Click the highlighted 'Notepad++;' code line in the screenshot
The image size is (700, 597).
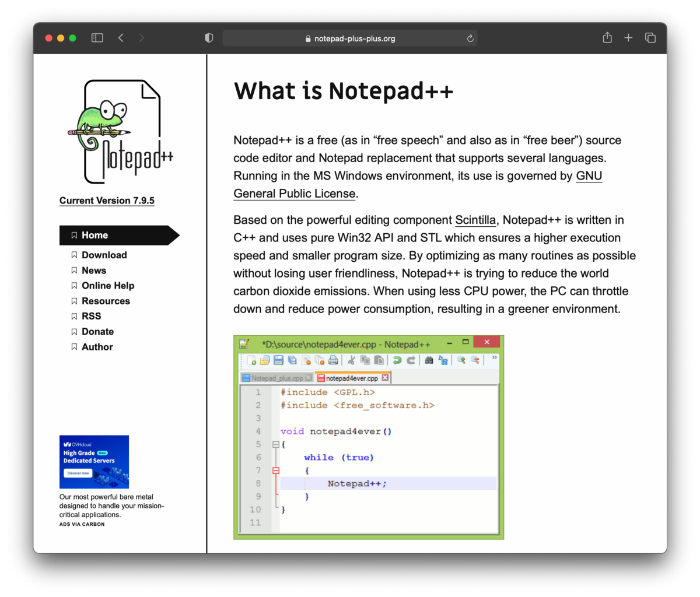coord(388,483)
